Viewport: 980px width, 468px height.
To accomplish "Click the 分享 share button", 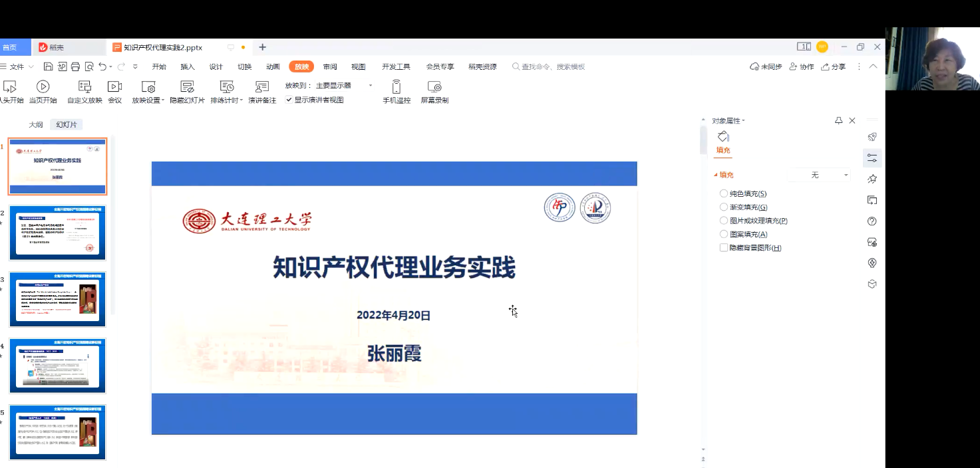I will tap(834, 66).
